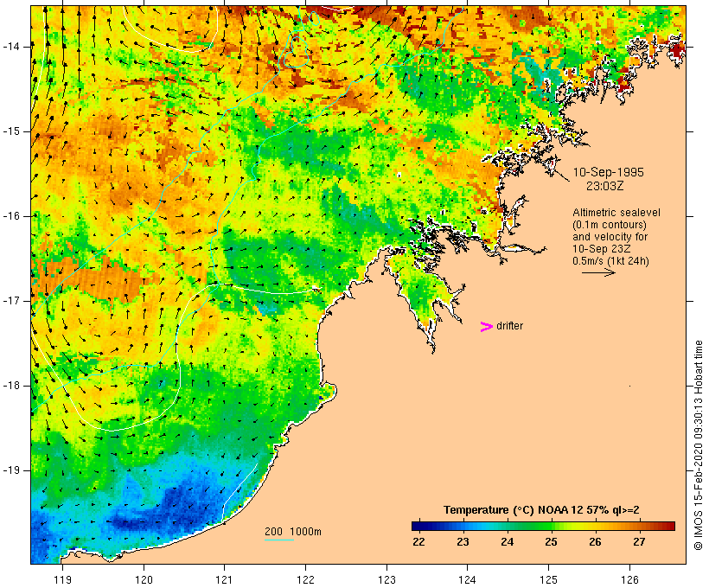Image resolution: width=709 pixels, height=588 pixels.
Task: Click the 'and velocity for' text line
Action: pos(610,237)
